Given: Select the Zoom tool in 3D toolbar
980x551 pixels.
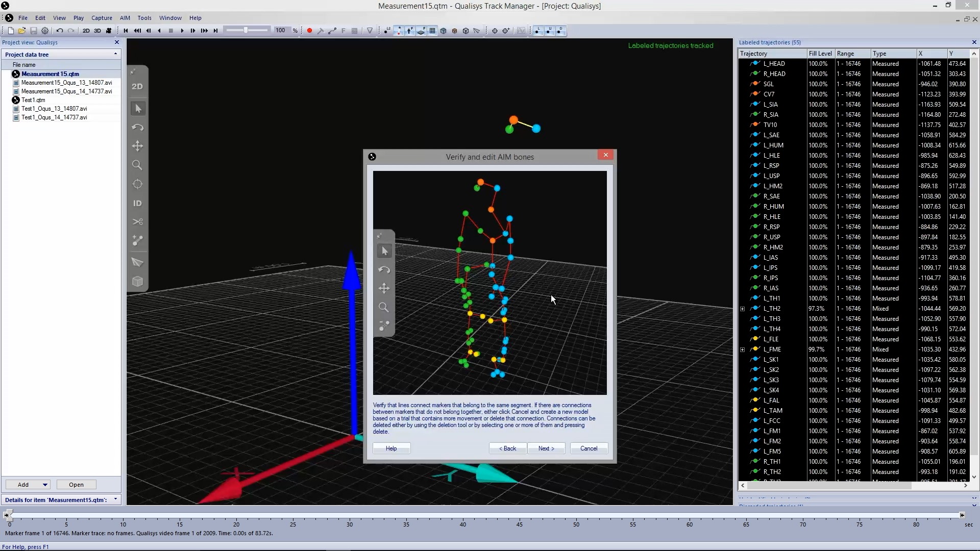Looking at the screenshot, I should pyautogui.click(x=137, y=165).
